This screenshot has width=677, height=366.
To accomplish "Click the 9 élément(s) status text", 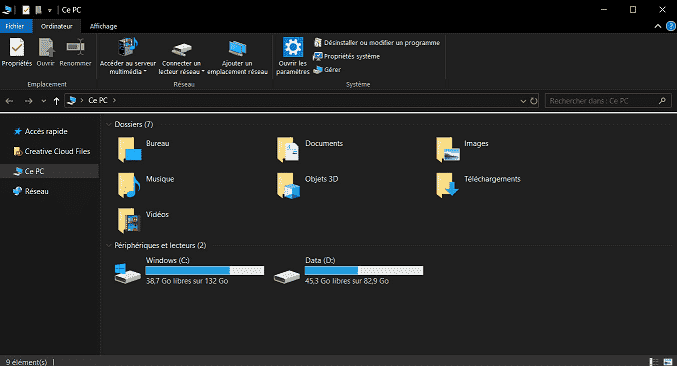I will pos(26,362).
